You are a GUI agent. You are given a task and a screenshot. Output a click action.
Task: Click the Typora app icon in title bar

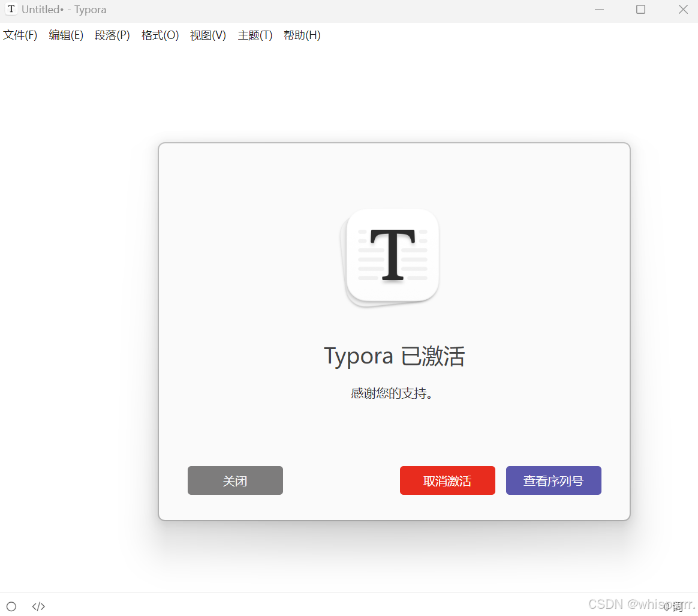11,10
